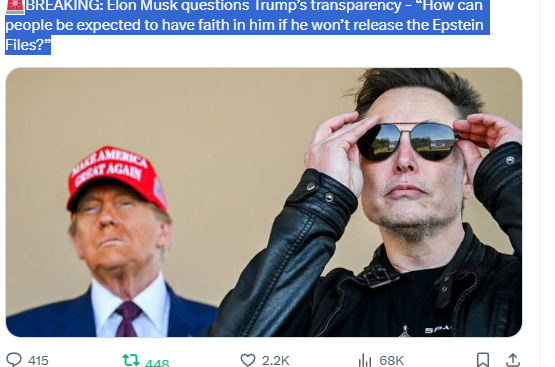Open the attached photo in the post
The width and height of the screenshot is (555, 367).
[x=264, y=202]
